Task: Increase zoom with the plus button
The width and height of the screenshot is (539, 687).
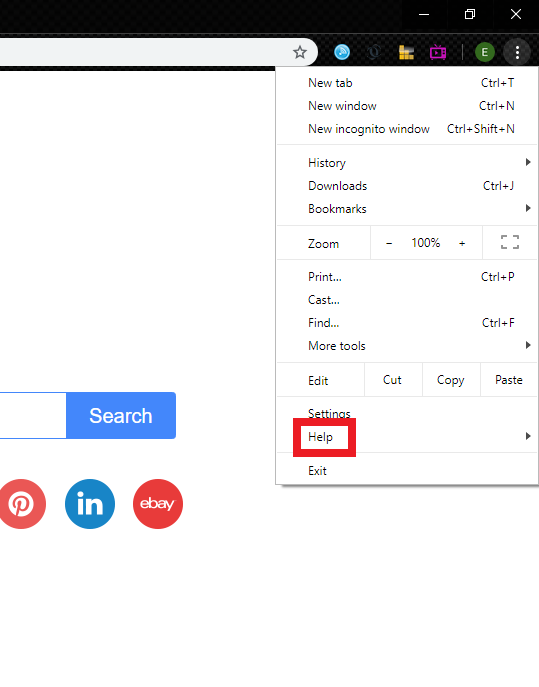Action: point(462,243)
